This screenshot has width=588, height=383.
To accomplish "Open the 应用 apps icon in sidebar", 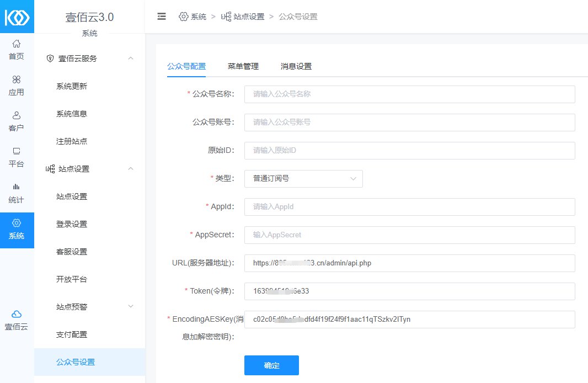I will coord(17,80).
